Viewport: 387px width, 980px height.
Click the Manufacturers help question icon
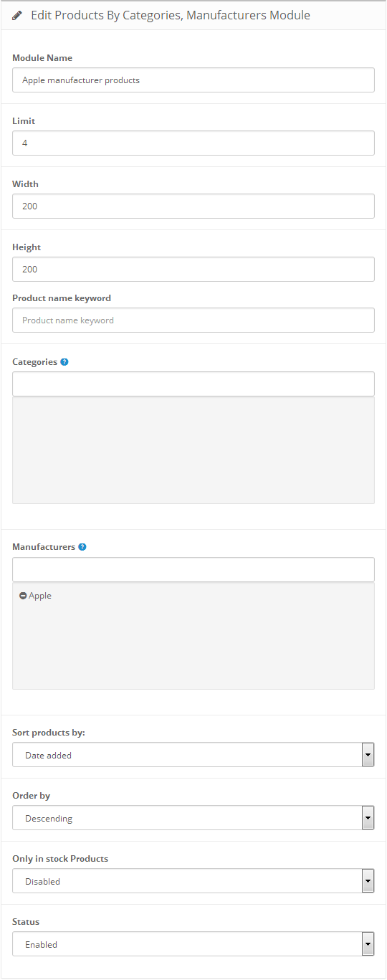click(82, 547)
